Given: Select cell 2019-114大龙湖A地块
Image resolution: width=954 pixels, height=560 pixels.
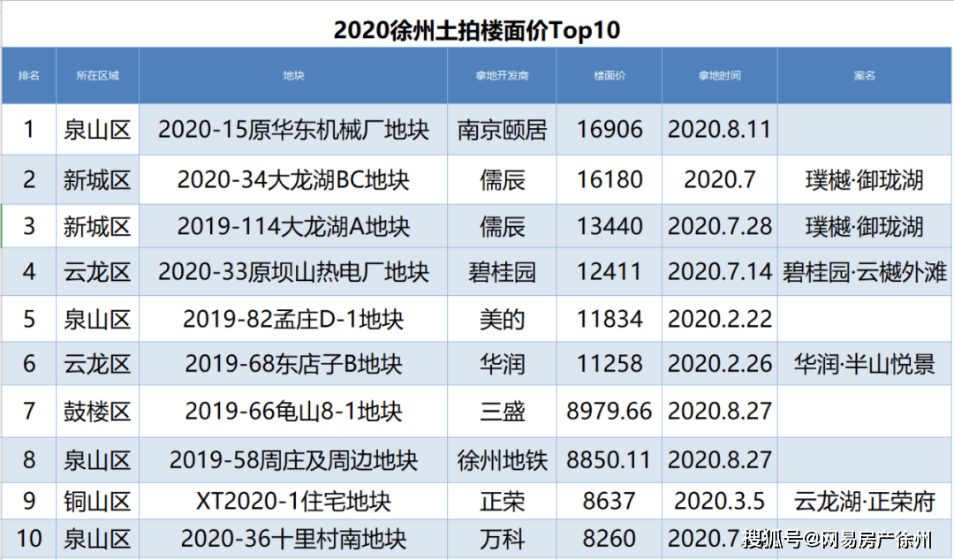Looking at the screenshot, I should (x=293, y=226).
